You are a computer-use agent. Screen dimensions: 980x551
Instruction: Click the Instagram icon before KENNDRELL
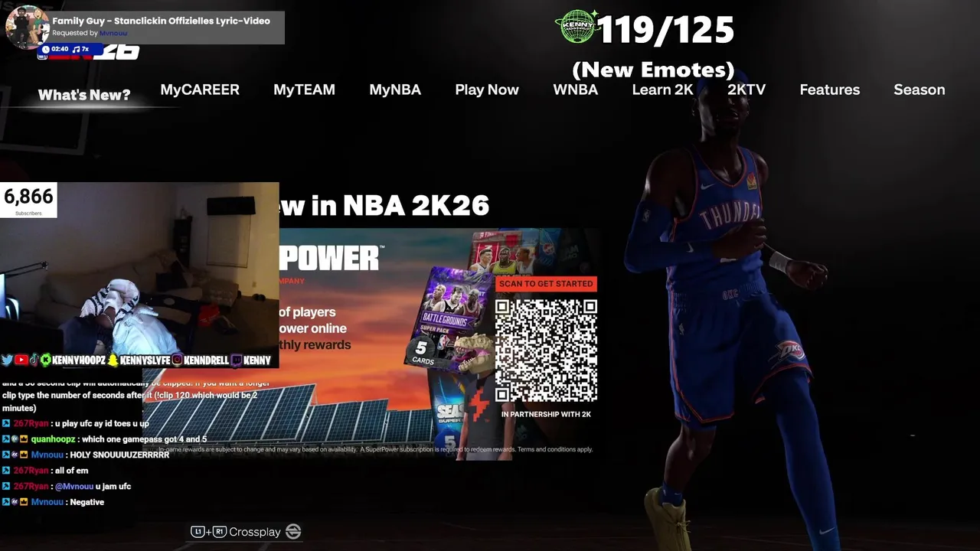(177, 360)
